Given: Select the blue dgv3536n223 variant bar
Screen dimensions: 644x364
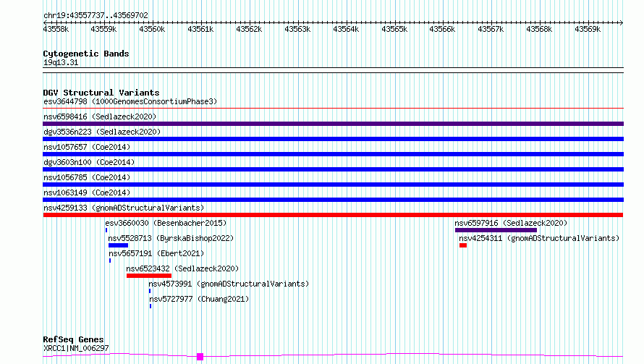Looking at the screenshot, I should tap(333, 139).
